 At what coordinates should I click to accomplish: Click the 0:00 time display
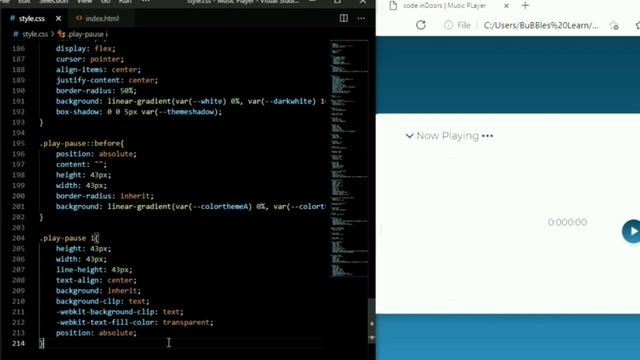567,222
